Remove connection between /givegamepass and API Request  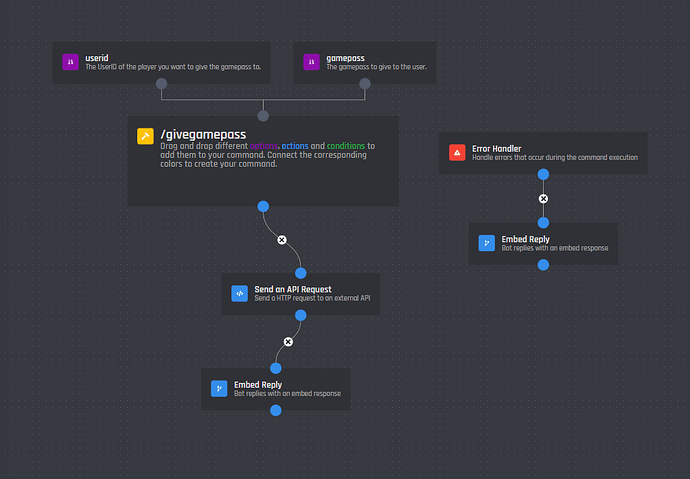(x=282, y=240)
